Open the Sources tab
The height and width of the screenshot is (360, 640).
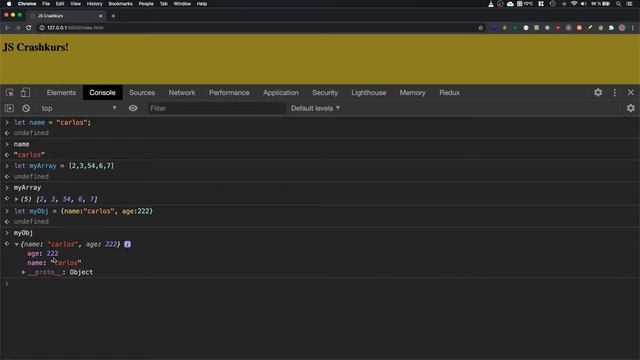click(x=142, y=93)
